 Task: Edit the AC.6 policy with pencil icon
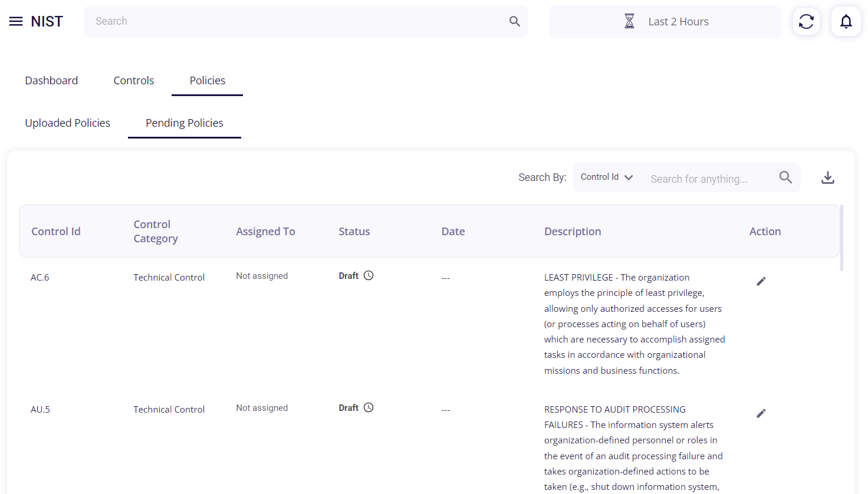pyautogui.click(x=761, y=281)
